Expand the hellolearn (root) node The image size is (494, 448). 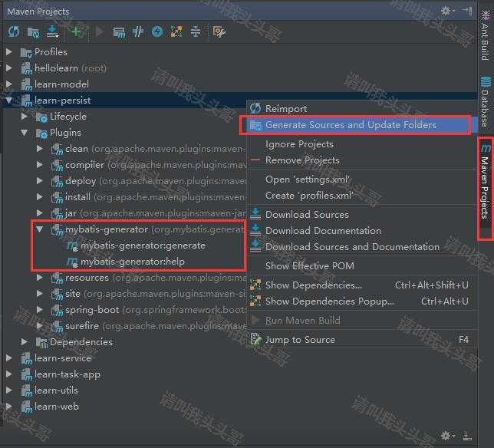tap(9, 68)
